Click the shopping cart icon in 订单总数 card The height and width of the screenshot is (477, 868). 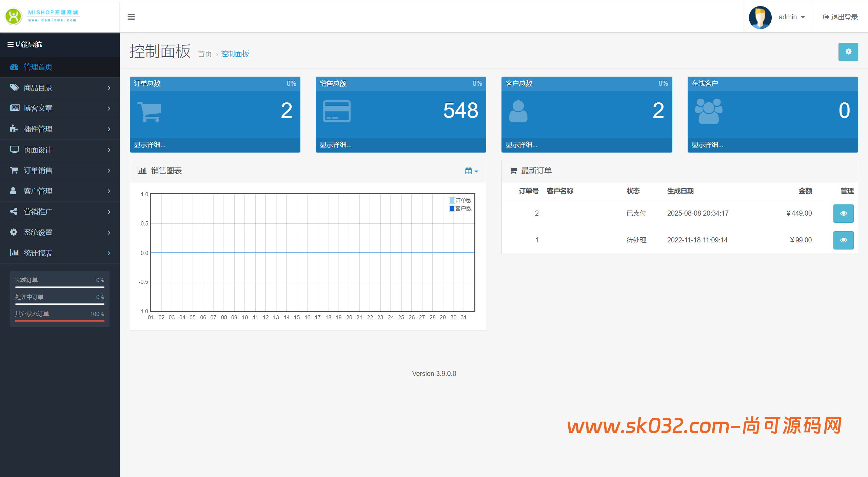tap(149, 112)
